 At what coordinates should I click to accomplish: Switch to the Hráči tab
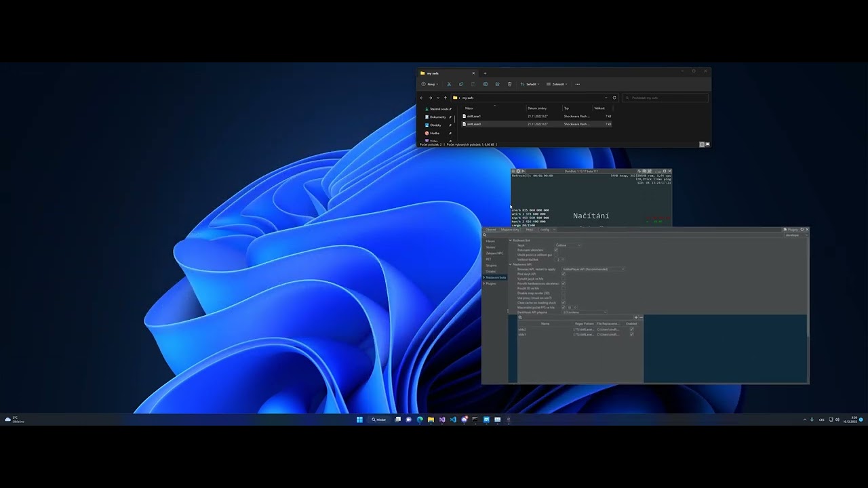click(530, 230)
